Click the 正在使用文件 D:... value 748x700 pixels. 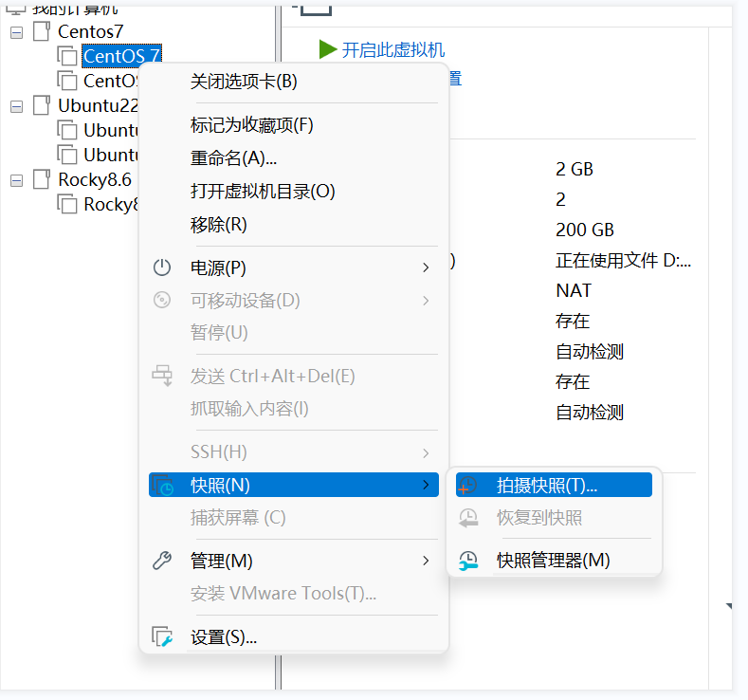pos(623,261)
